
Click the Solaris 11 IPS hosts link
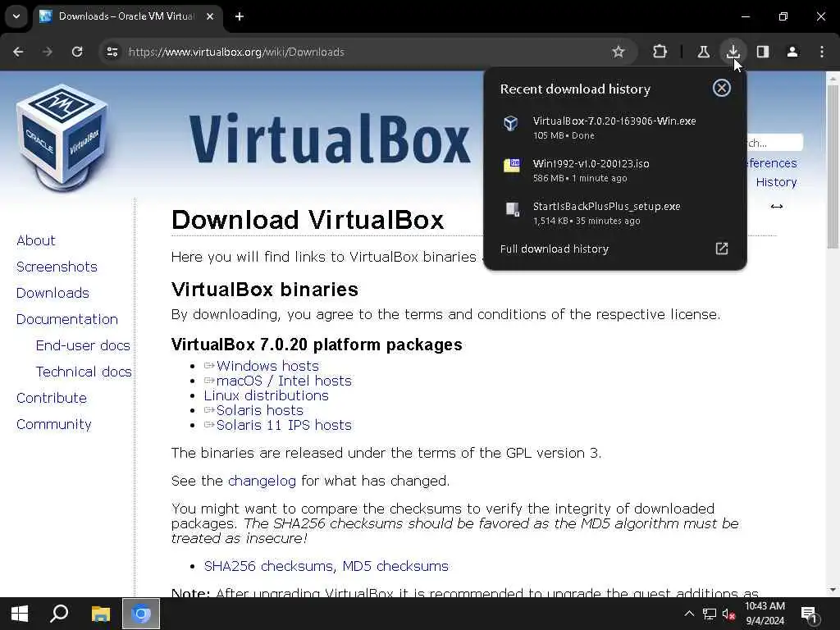coord(284,426)
